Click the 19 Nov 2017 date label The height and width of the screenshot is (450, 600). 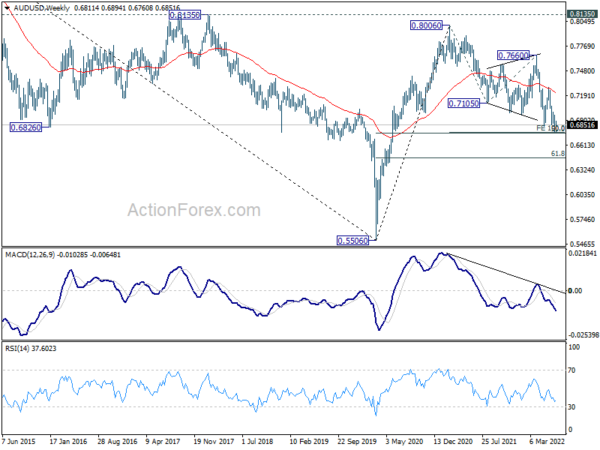pyautogui.click(x=213, y=441)
